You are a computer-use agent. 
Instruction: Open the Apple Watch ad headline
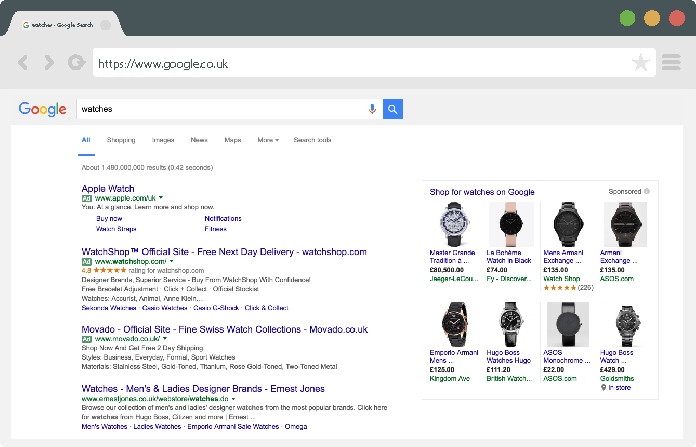coord(108,189)
